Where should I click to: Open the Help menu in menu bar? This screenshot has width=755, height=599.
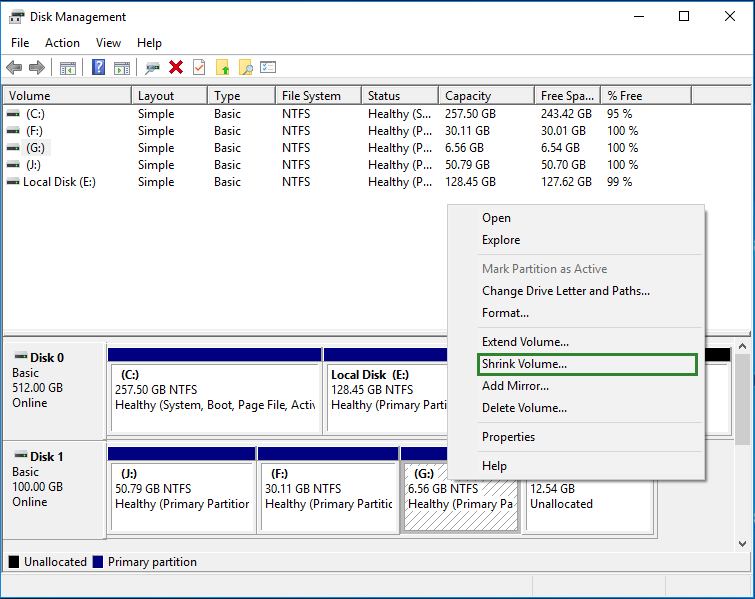[149, 43]
